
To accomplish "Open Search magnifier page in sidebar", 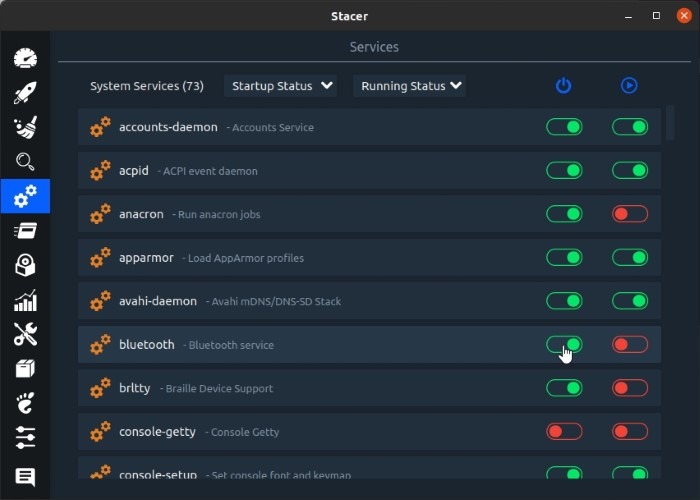I will pyautogui.click(x=25, y=162).
